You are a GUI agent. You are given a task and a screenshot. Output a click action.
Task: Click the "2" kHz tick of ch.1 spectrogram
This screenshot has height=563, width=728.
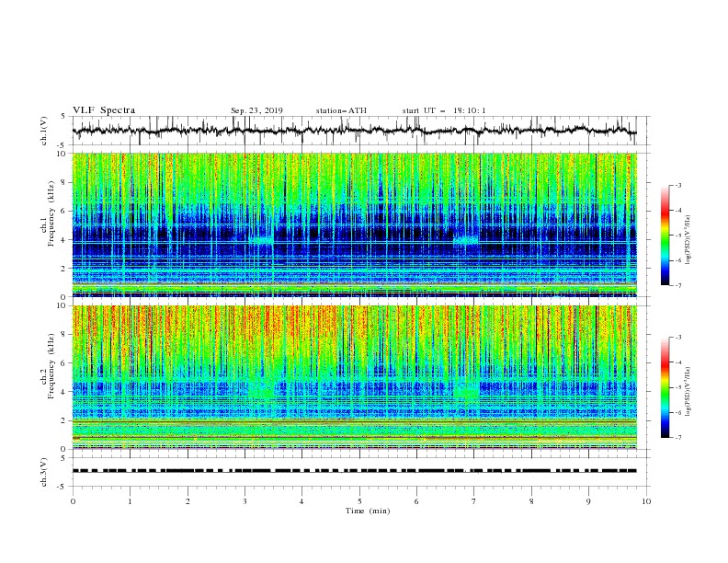pyautogui.click(x=64, y=269)
